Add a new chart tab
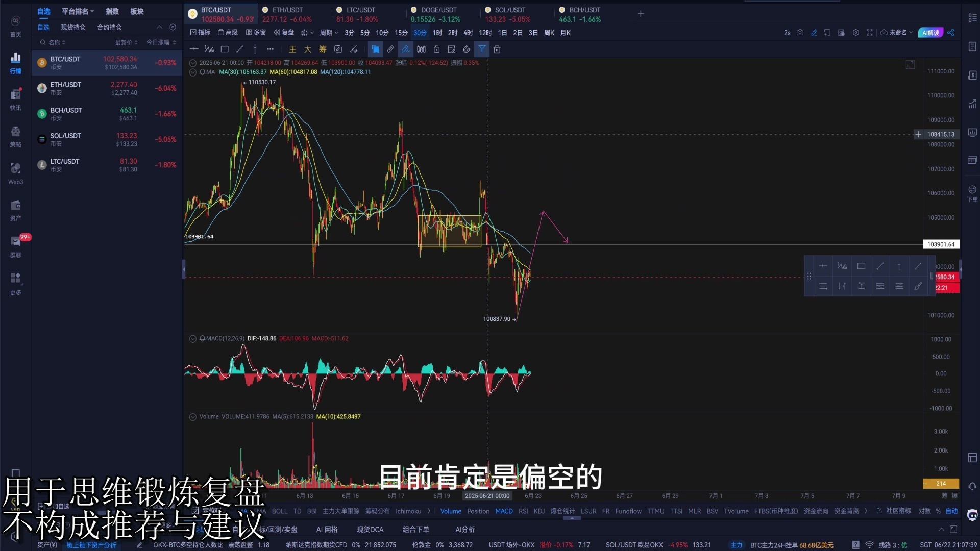980x551 pixels. click(641, 14)
